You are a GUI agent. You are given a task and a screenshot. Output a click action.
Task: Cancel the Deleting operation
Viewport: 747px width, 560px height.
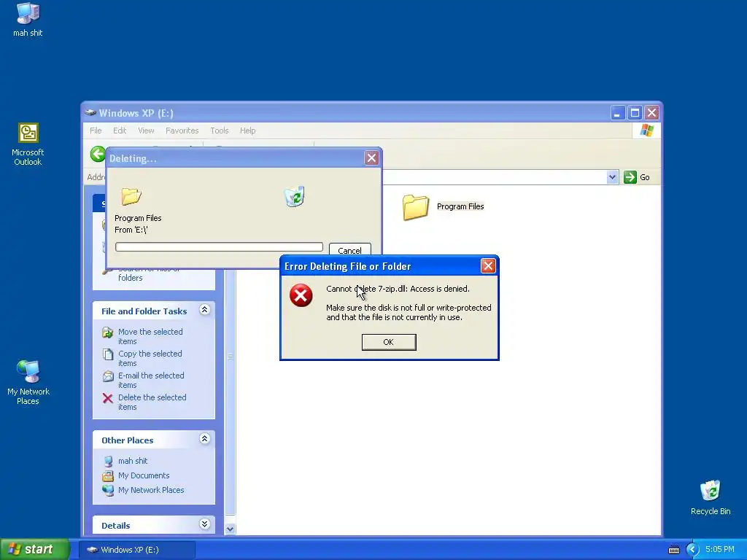349,251
